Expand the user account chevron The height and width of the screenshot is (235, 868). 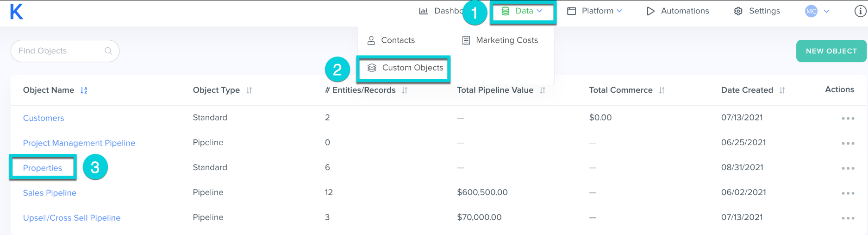pos(826,11)
